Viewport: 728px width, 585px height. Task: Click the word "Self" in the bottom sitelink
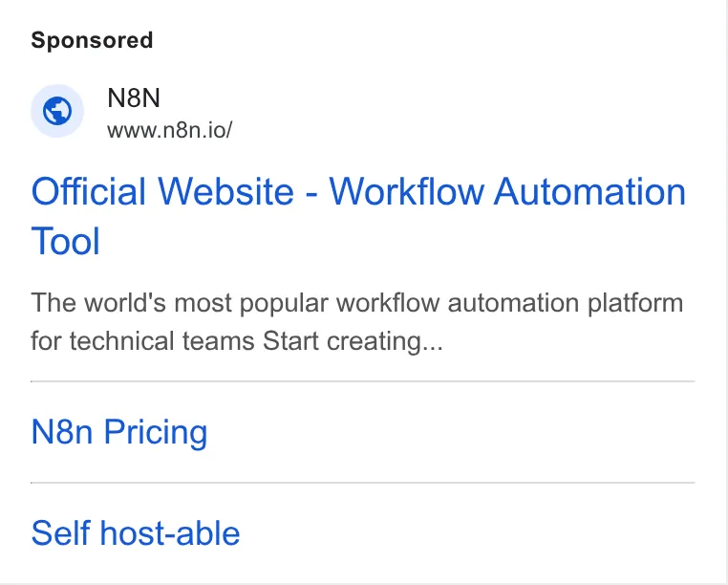coord(61,533)
